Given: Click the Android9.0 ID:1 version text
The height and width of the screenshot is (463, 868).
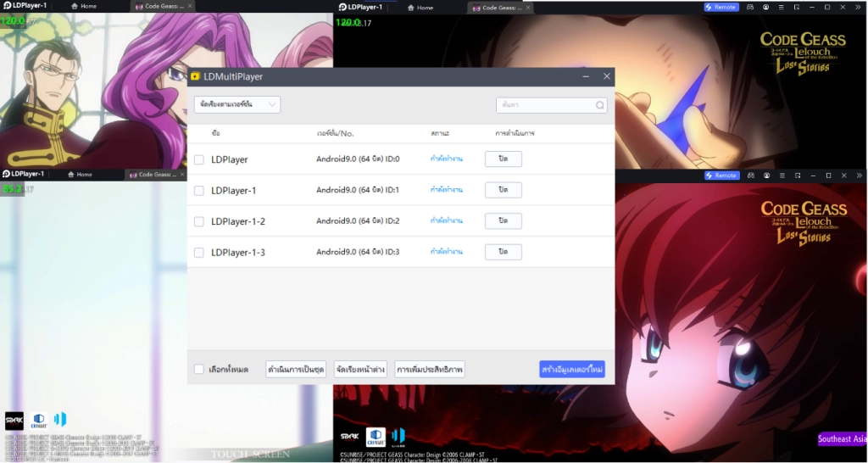Looking at the screenshot, I should tap(358, 189).
